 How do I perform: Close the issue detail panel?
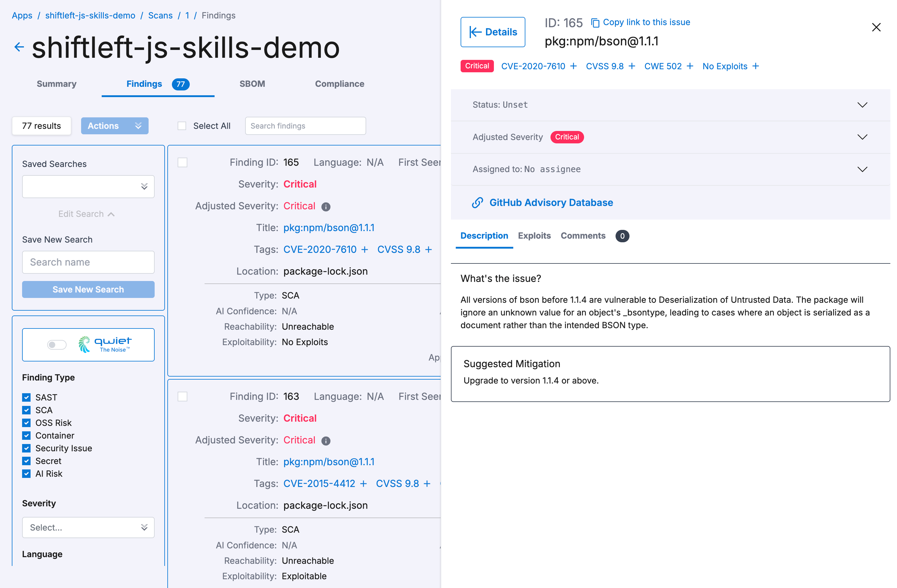pos(876,27)
